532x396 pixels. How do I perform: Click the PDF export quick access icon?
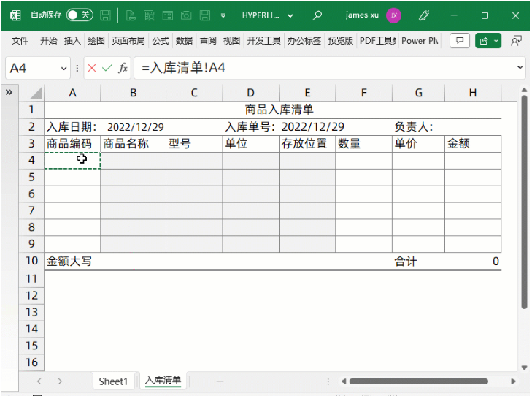[x=131, y=15]
